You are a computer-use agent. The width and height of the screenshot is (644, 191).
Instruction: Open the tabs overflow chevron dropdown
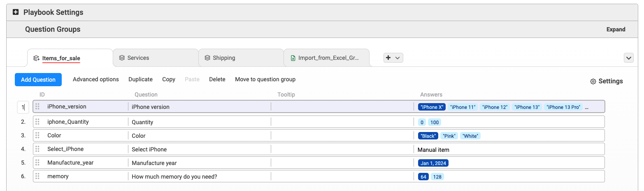click(x=629, y=58)
